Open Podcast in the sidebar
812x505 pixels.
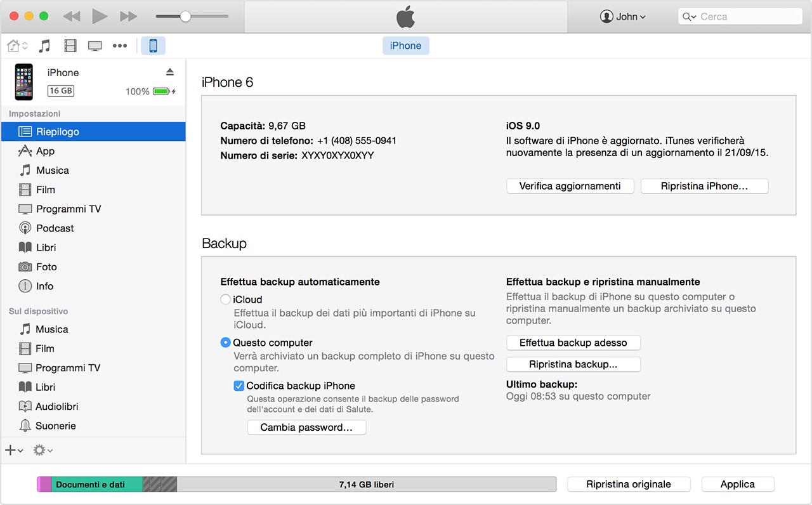point(55,228)
